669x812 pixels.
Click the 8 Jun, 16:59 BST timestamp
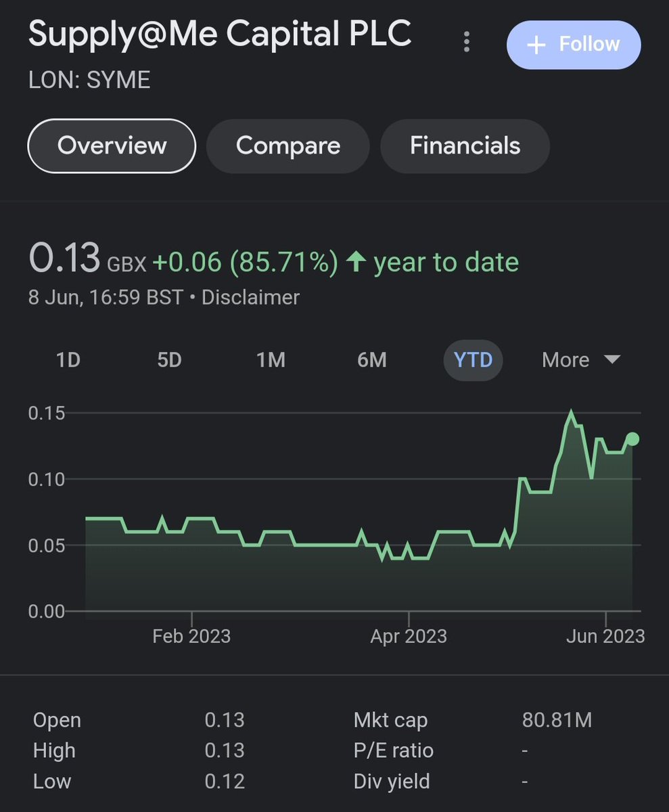pyautogui.click(x=106, y=298)
